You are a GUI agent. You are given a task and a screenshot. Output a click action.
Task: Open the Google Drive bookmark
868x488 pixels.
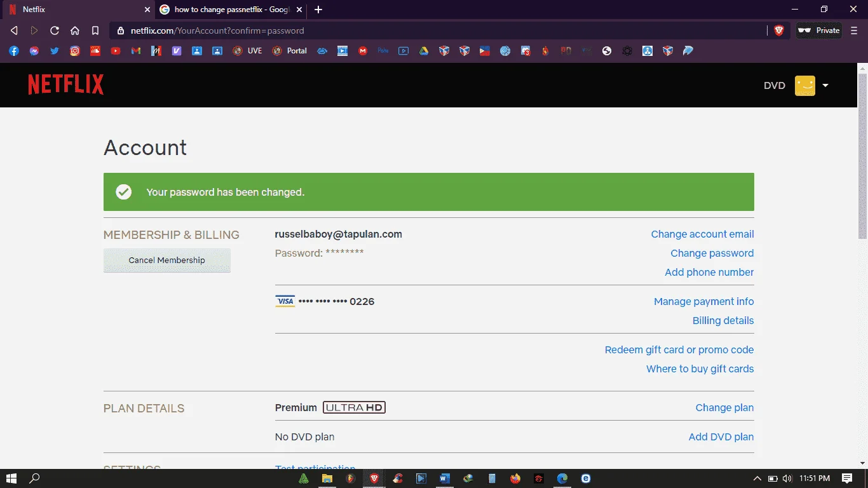[424, 51]
